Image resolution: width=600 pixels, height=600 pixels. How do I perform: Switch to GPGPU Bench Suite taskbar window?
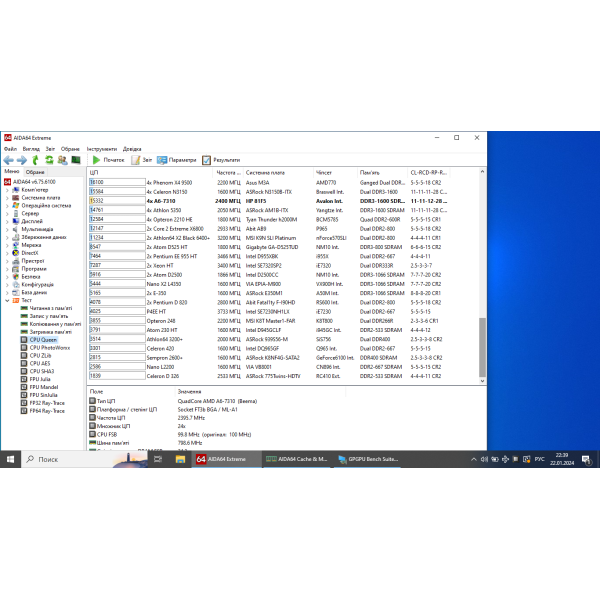click(x=368, y=459)
